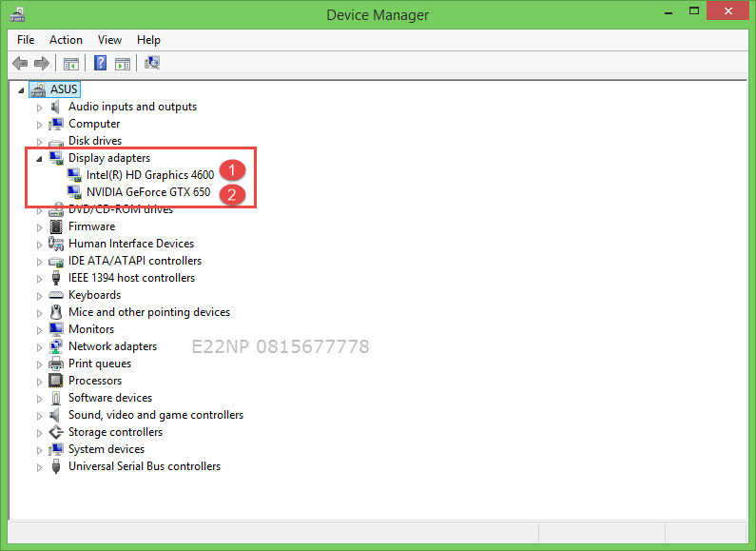Expand the Audio inputs and outputs arrow
Viewport: 756px width, 551px height.
[x=40, y=108]
